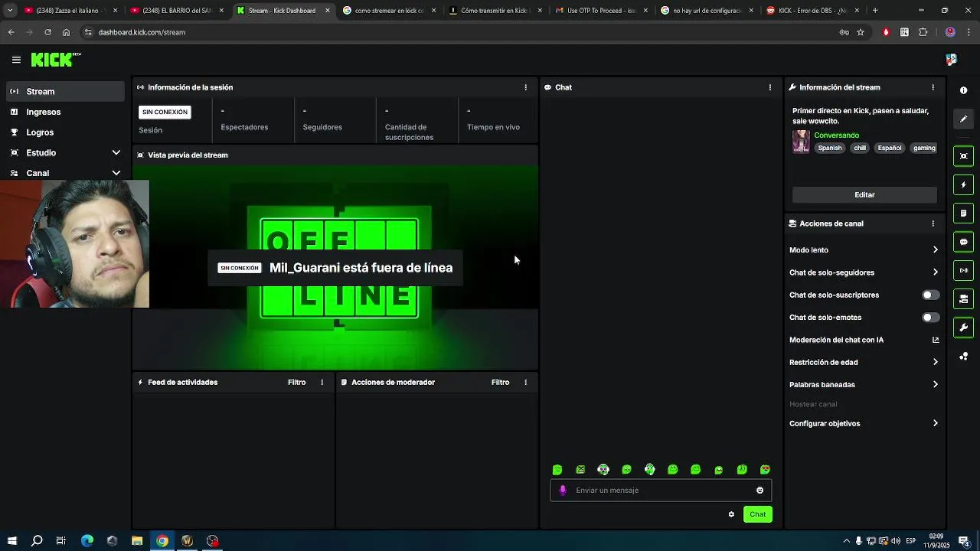This screenshot has width=980, height=551.
Task: Toggle the document panel icon in right rail
Action: point(963,213)
